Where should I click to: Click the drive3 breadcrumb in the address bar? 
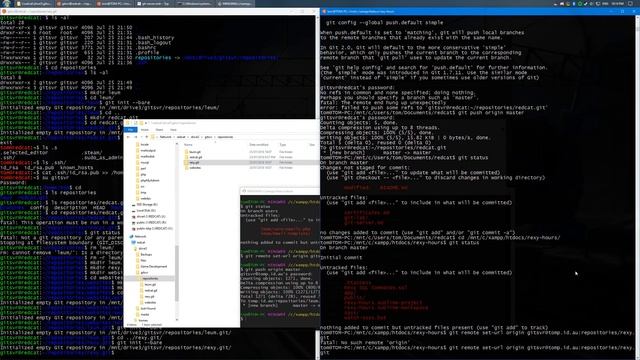[195, 137]
